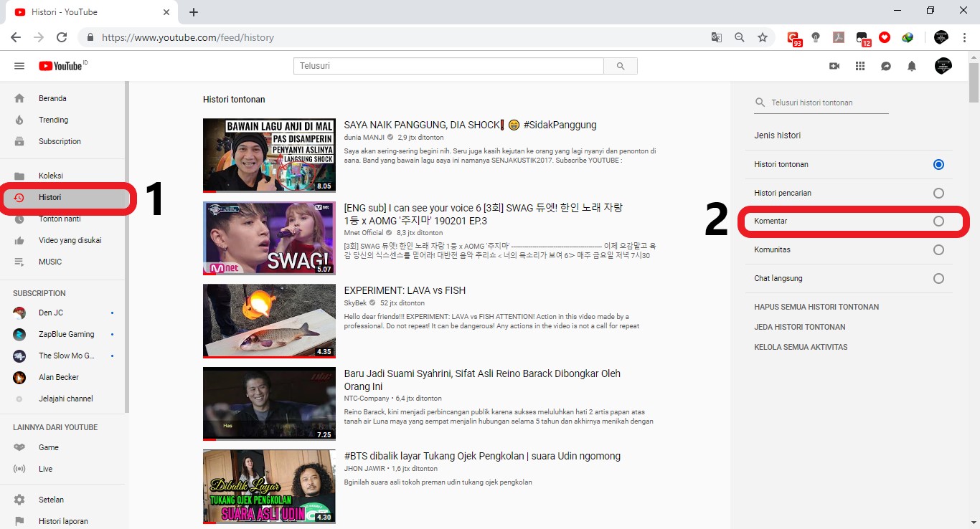Click the red extension icon with badge 93
The height and width of the screenshot is (529, 980).
point(793,38)
